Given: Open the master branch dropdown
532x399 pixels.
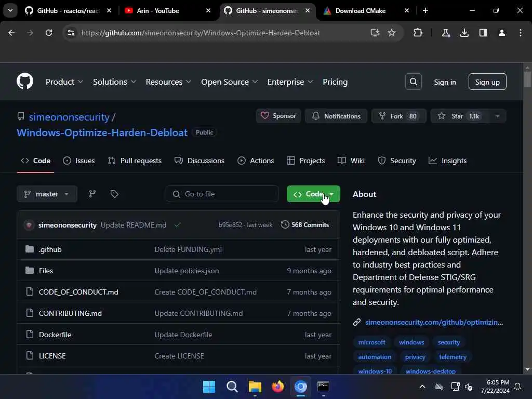Looking at the screenshot, I should 47,194.
